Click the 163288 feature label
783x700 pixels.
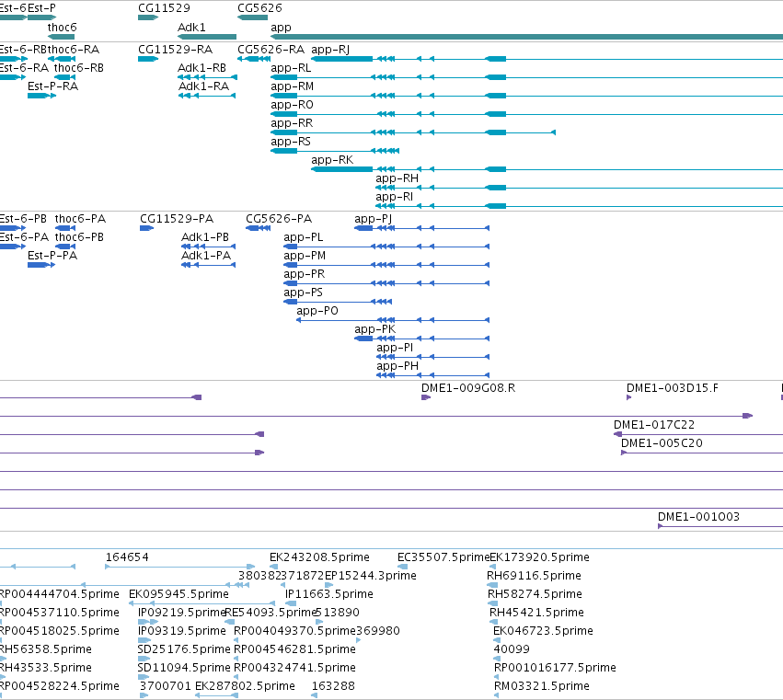pyautogui.click(x=333, y=686)
